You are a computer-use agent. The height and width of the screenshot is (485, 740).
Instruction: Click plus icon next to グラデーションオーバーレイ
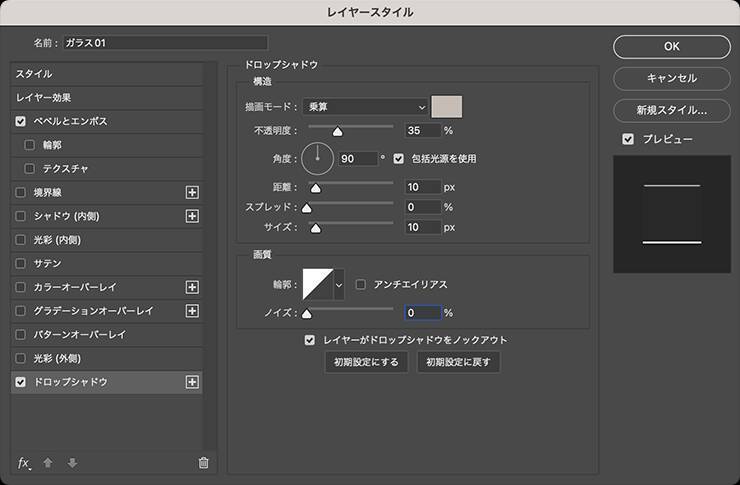193,311
